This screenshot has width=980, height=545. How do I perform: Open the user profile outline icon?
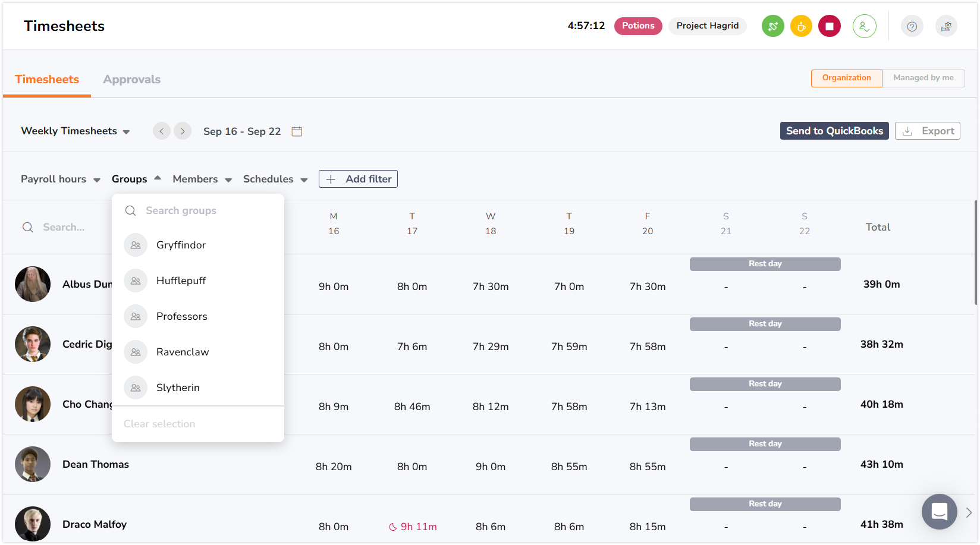point(865,26)
